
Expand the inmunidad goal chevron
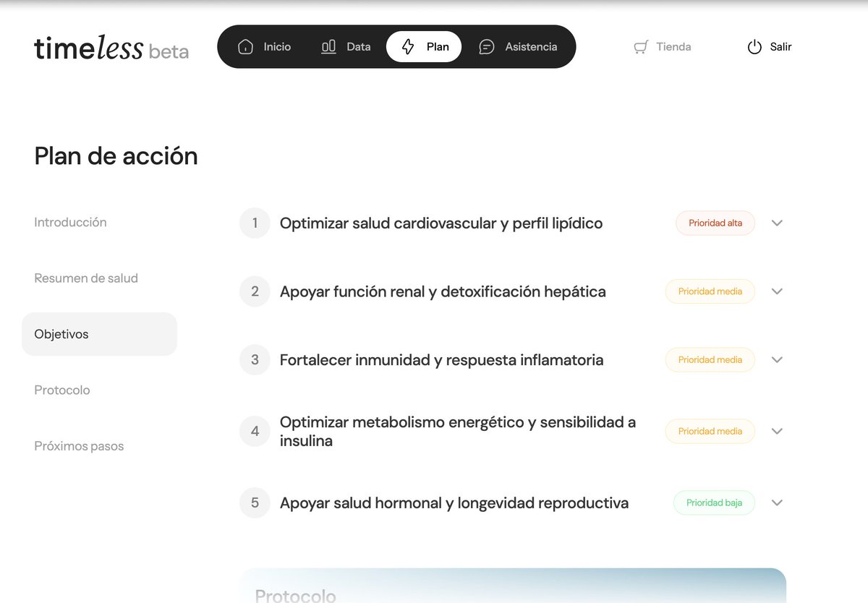(x=777, y=360)
